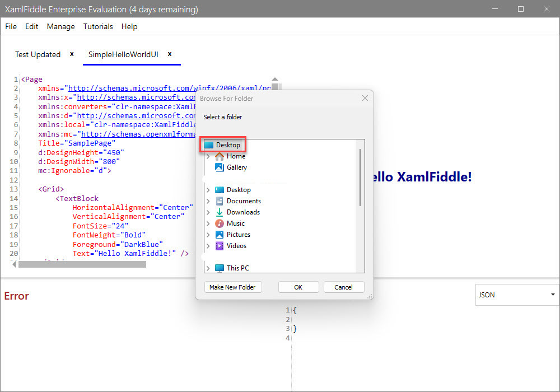Close the SimpleHelloWorldUI tab
The width and height of the screenshot is (560, 392).
170,54
